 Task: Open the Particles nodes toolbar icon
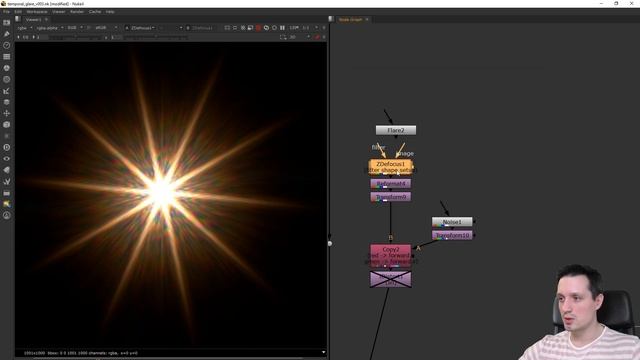tap(7, 136)
